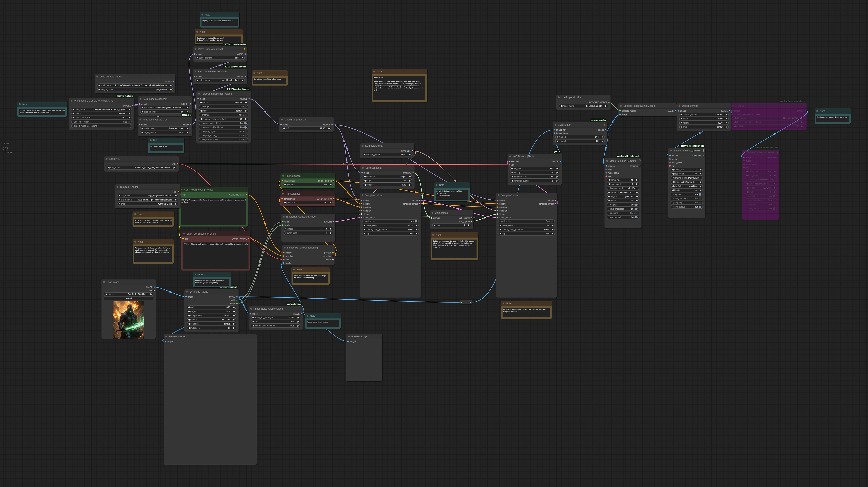Click the IMAGE output port of Load Image

coord(154,287)
